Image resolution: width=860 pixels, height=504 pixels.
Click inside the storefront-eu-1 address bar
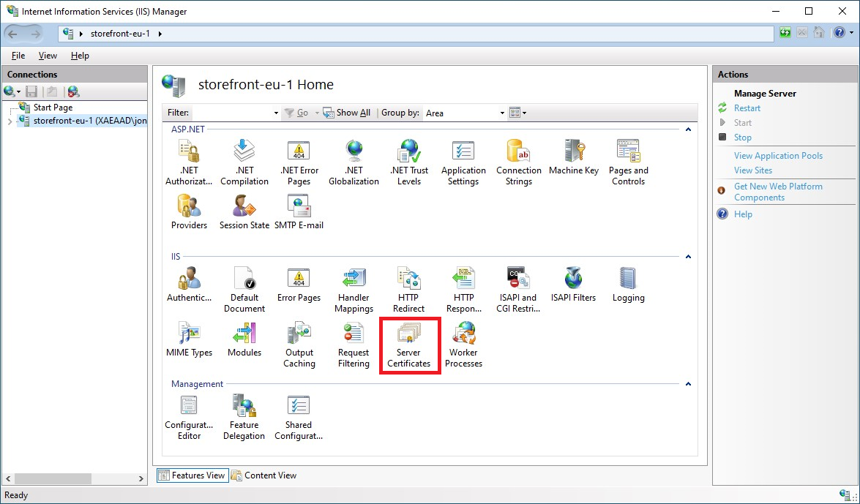(x=416, y=34)
